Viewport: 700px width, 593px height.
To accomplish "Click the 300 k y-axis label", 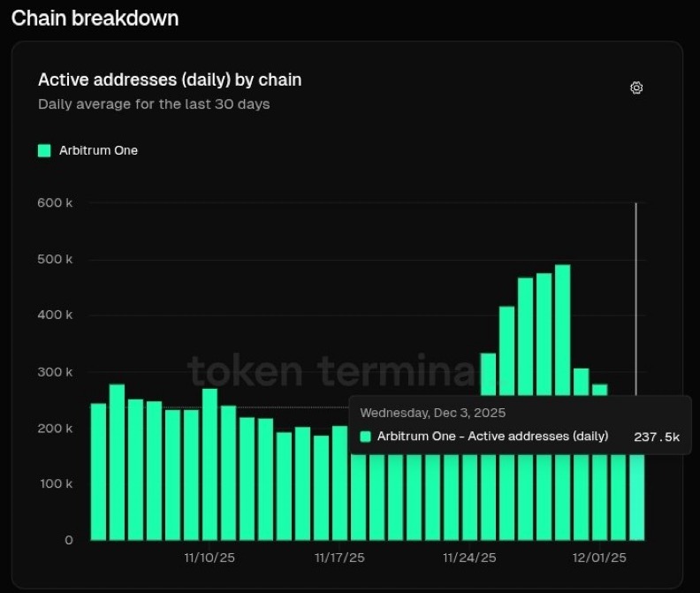I will [x=56, y=372].
